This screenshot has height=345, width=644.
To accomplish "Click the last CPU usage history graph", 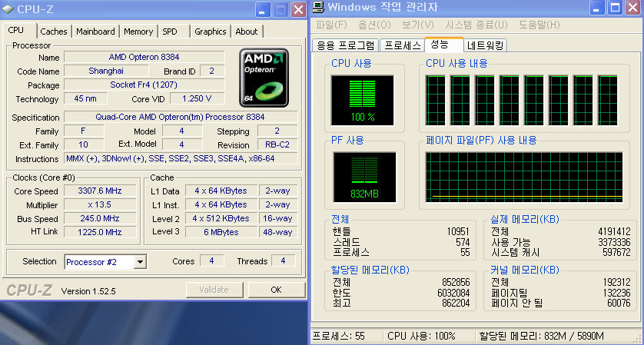I will coord(608,100).
